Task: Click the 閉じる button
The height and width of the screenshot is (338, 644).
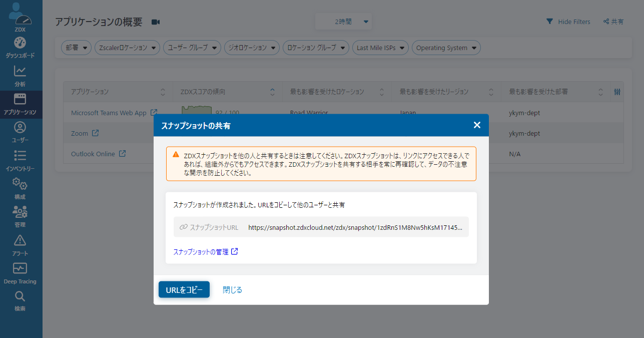Action: (x=232, y=290)
